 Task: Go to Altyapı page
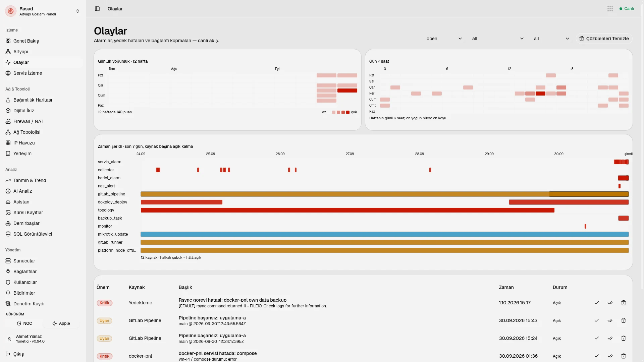pos(43,52)
